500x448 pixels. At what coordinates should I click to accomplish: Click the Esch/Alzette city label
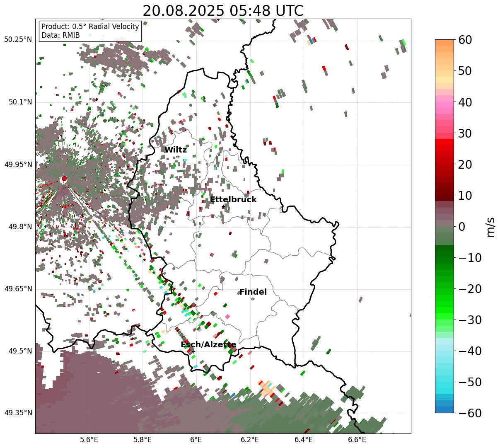tap(208, 345)
